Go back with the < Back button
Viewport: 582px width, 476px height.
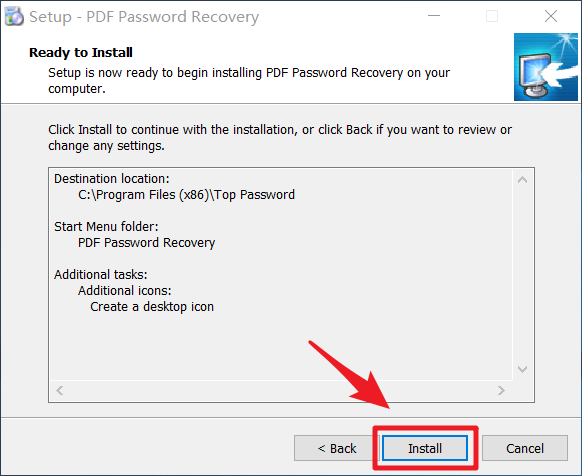pos(336,448)
